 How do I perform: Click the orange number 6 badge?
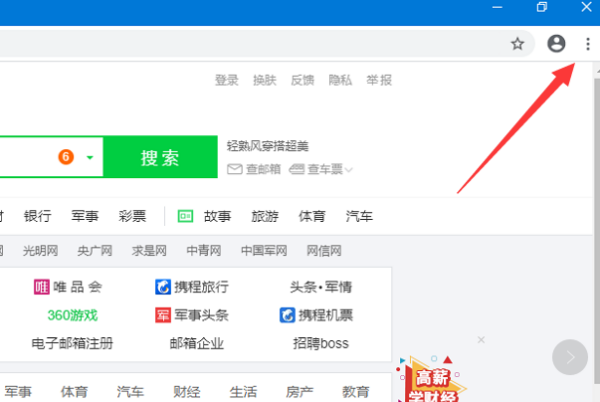[66, 157]
